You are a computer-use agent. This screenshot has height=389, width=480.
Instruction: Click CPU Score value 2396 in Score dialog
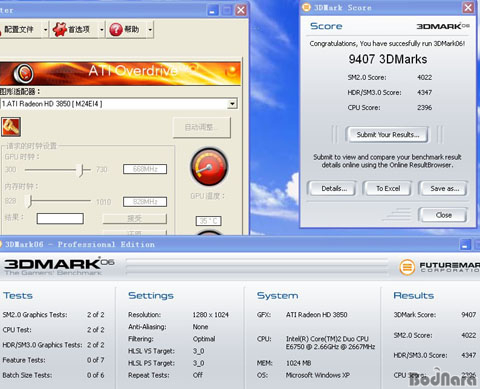coord(424,107)
